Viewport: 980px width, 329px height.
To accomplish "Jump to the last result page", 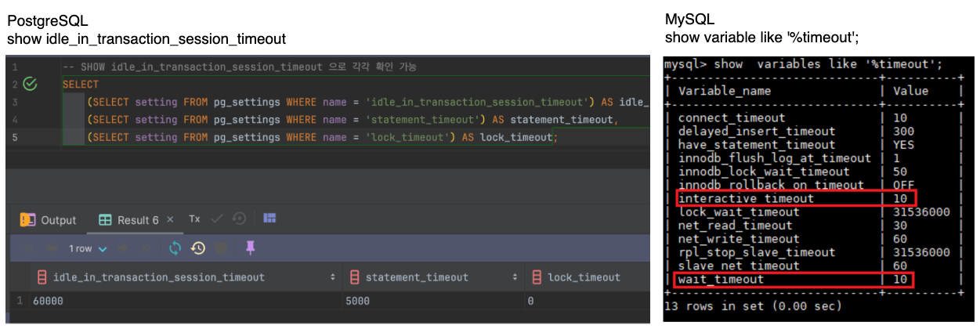I will pos(146,248).
